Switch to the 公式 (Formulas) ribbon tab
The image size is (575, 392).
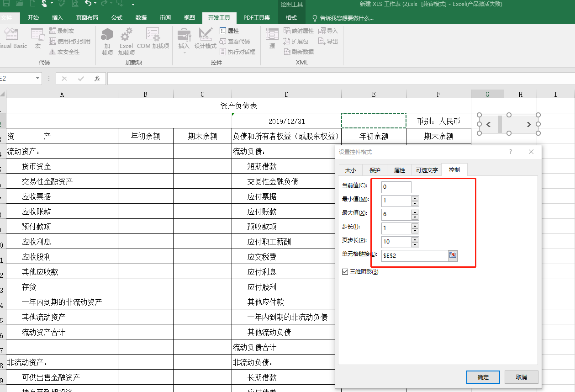pyautogui.click(x=117, y=18)
